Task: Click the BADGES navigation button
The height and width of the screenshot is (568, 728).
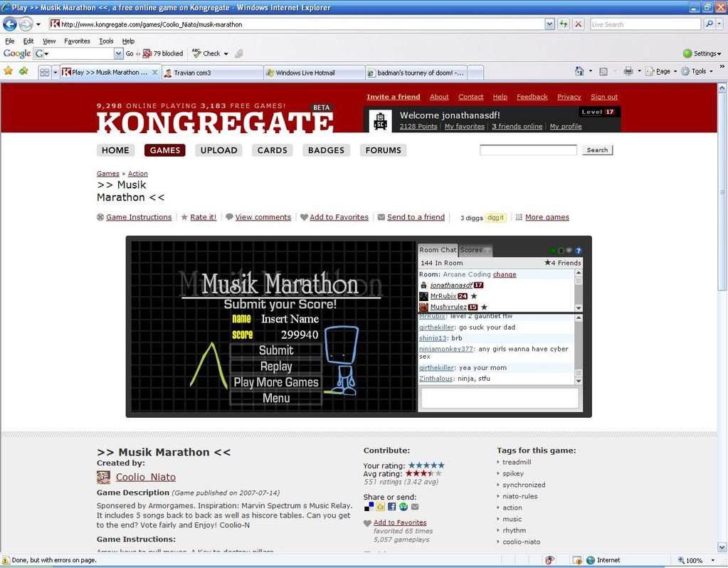Action: point(326,150)
